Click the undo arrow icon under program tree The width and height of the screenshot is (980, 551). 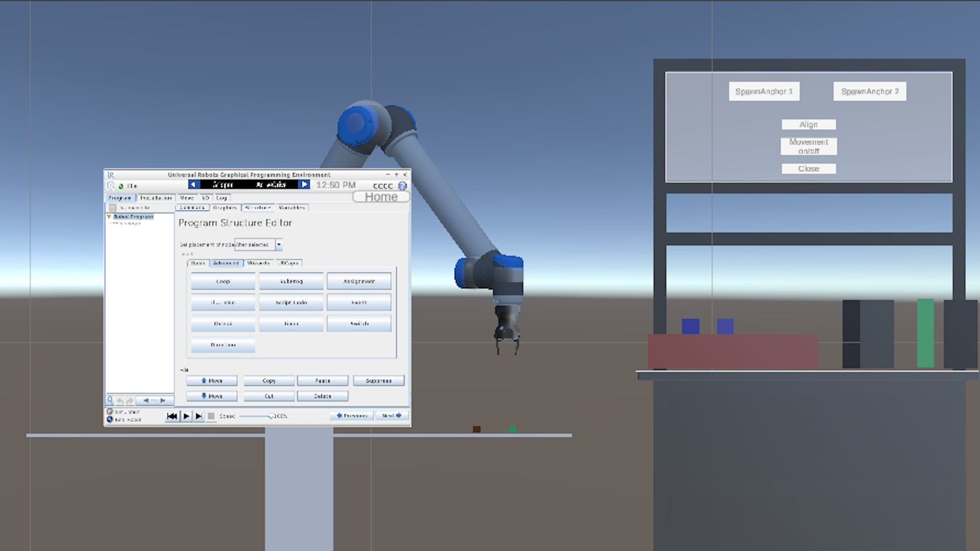pyautogui.click(x=120, y=401)
